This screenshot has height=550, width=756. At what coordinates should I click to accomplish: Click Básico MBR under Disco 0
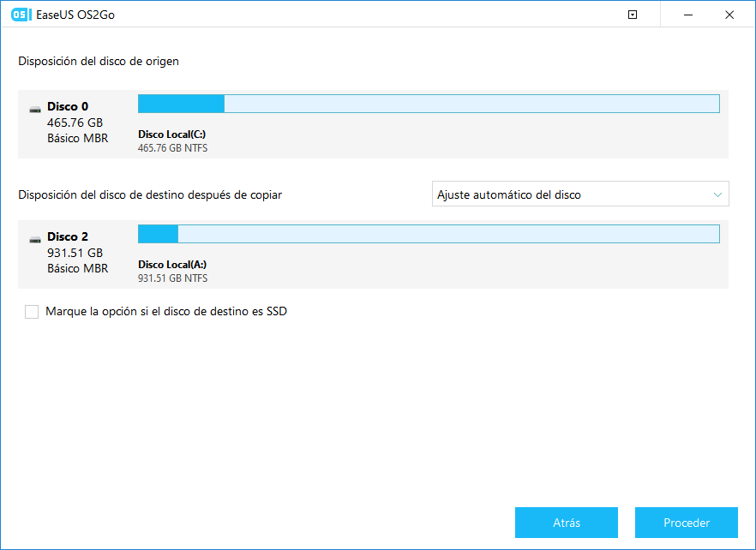(x=78, y=138)
